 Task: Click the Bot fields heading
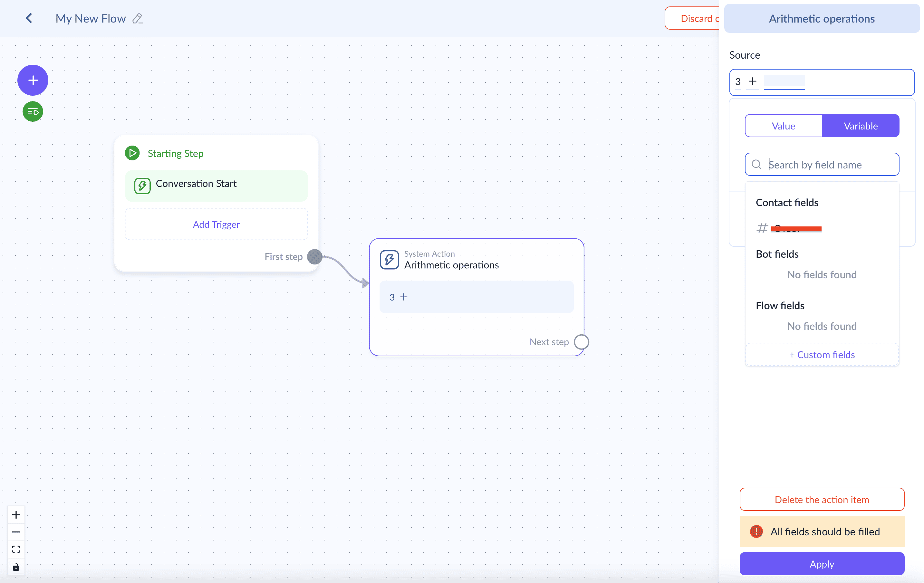[777, 254]
